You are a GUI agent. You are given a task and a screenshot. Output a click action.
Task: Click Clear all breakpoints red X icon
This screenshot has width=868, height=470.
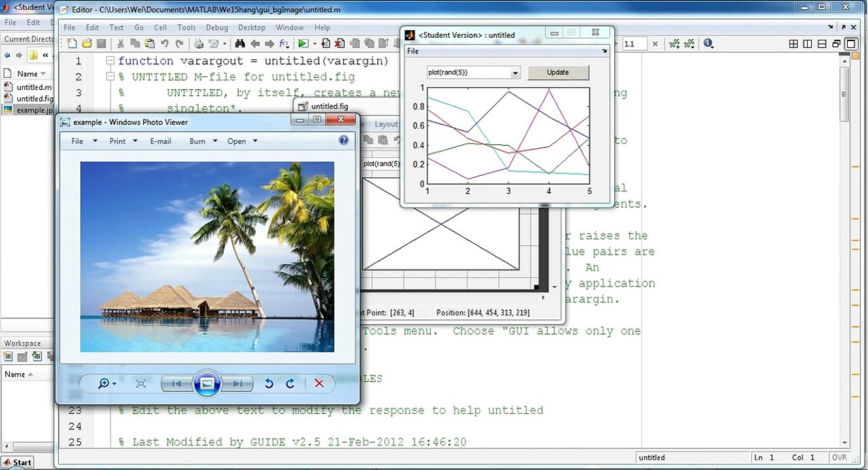tap(339, 44)
